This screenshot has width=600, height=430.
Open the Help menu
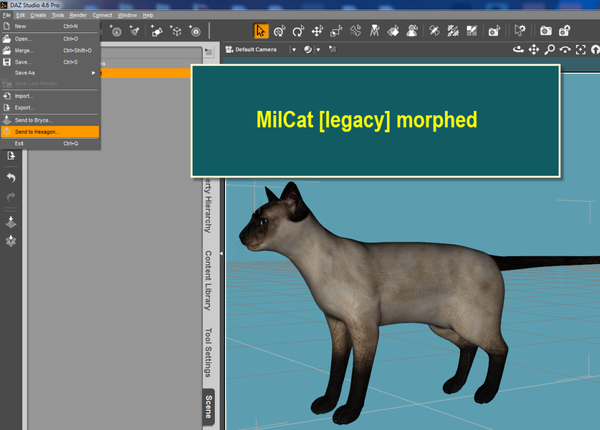click(x=148, y=15)
